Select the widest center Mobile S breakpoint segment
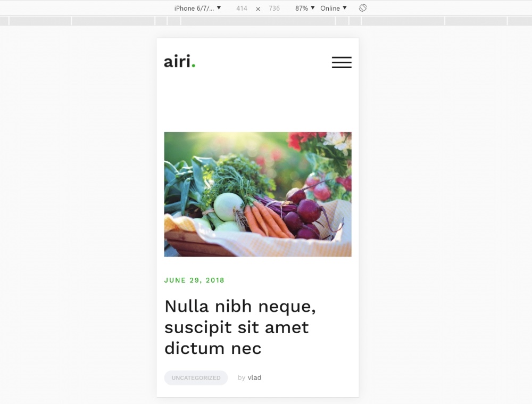The width and height of the screenshot is (532, 404). [258, 21]
